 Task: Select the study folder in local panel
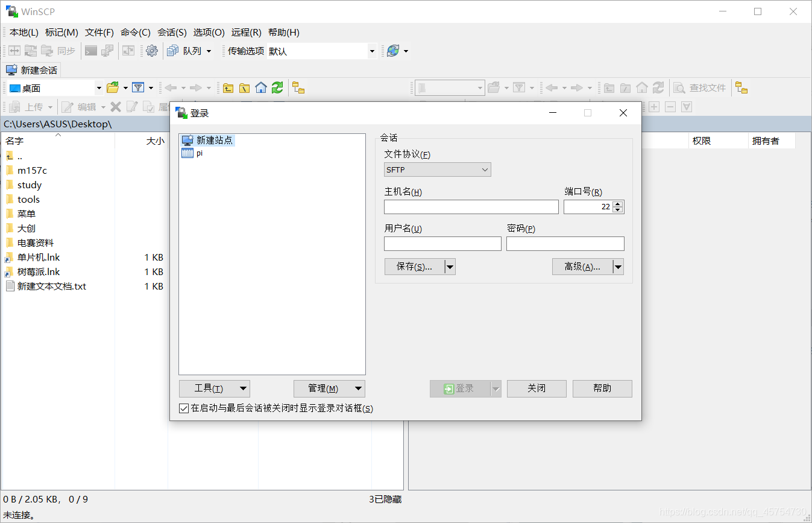coord(24,185)
